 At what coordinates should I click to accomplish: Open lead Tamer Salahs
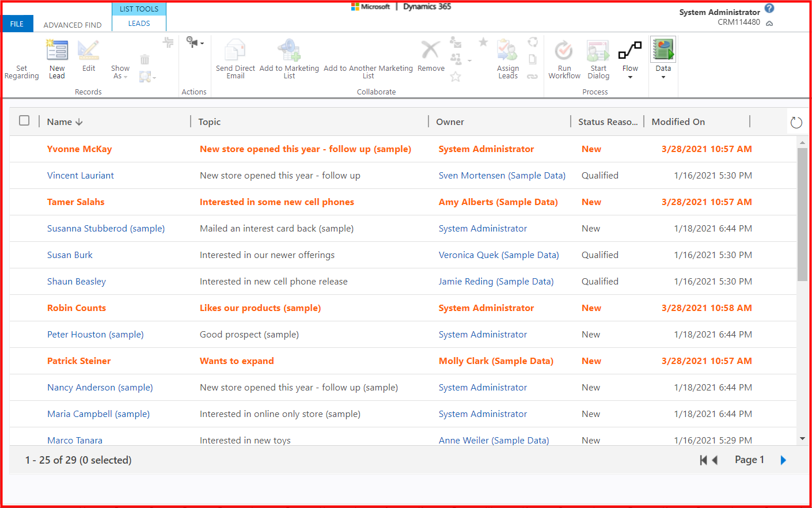coord(76,202)
